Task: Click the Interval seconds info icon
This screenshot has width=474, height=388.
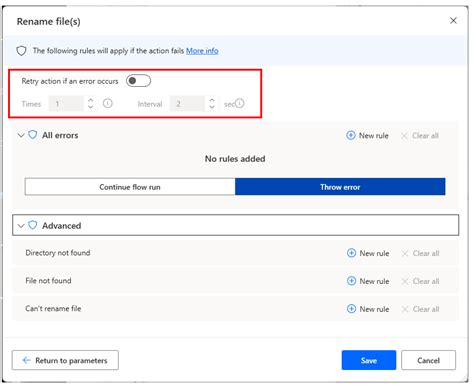Action: pyautogui.click(x=239, y=103)
